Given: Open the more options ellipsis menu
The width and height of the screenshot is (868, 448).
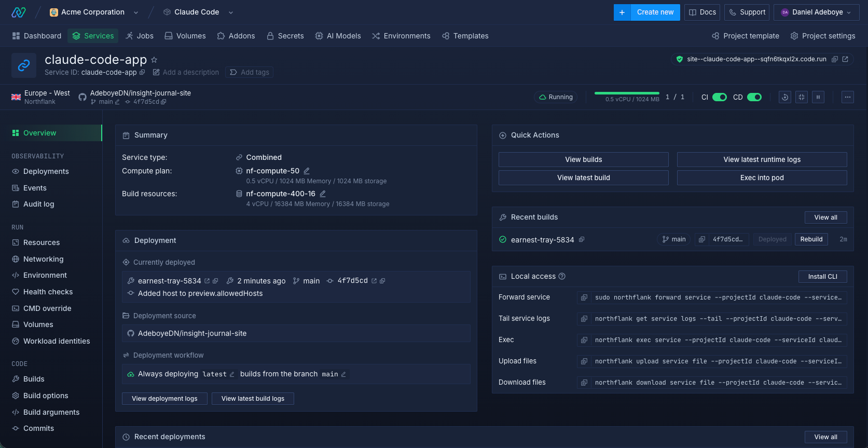Looking at the screenshot, I should (x=848, y=97).
